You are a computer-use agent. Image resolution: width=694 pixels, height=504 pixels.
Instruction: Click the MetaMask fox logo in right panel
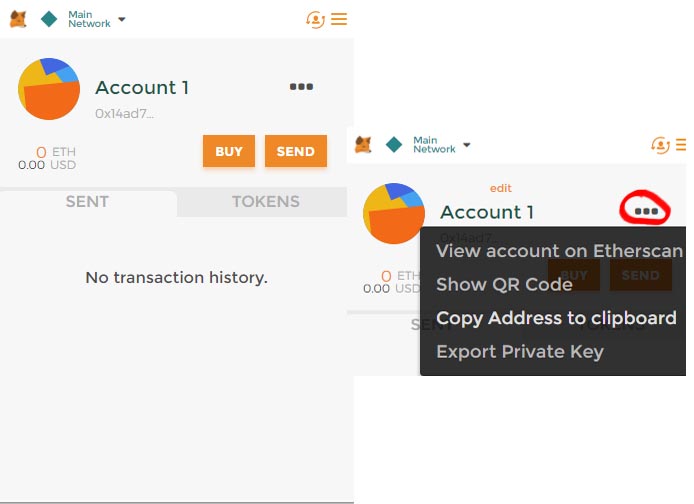click(363, 145)
